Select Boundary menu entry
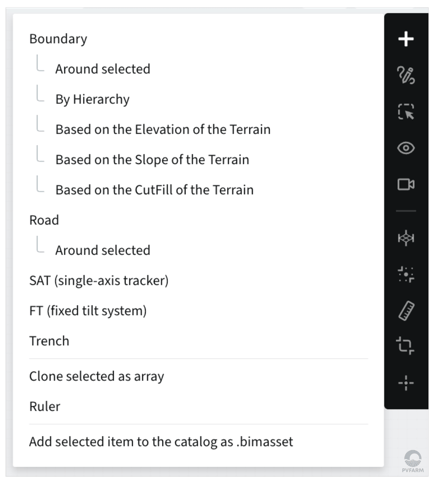 click(58, 39)
